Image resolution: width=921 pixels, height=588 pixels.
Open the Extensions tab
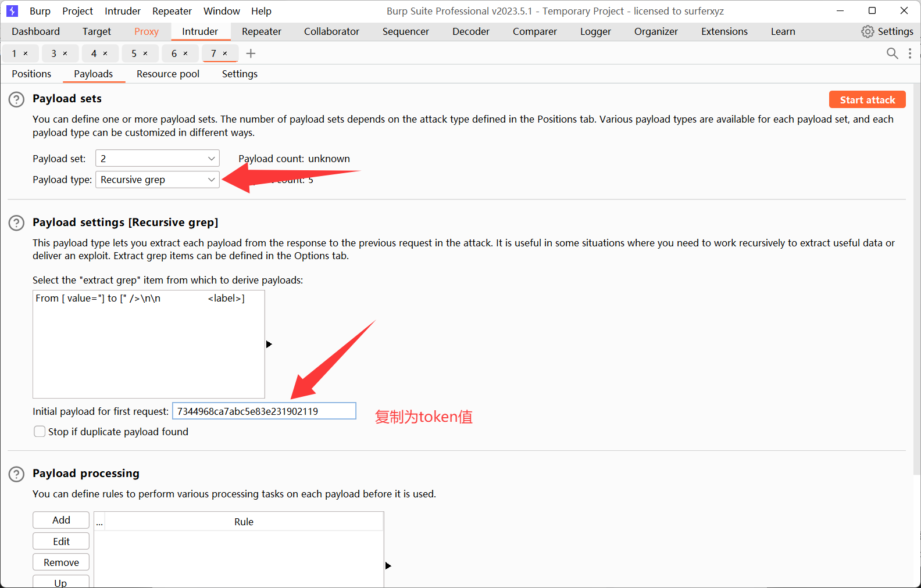coord(724,31)
